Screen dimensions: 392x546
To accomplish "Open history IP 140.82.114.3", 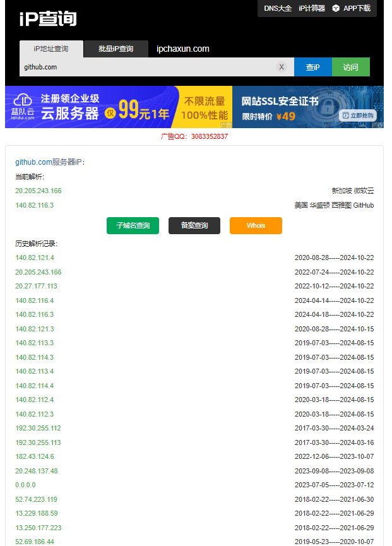I will (35, 357).
